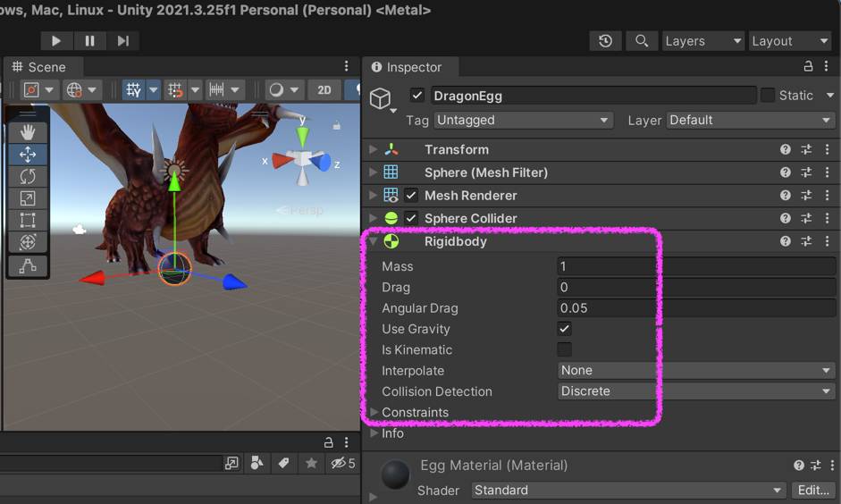Expand the Constraints section
Image resolution: width=841 pixels, height=504 pixels.
tap(374, 412)
